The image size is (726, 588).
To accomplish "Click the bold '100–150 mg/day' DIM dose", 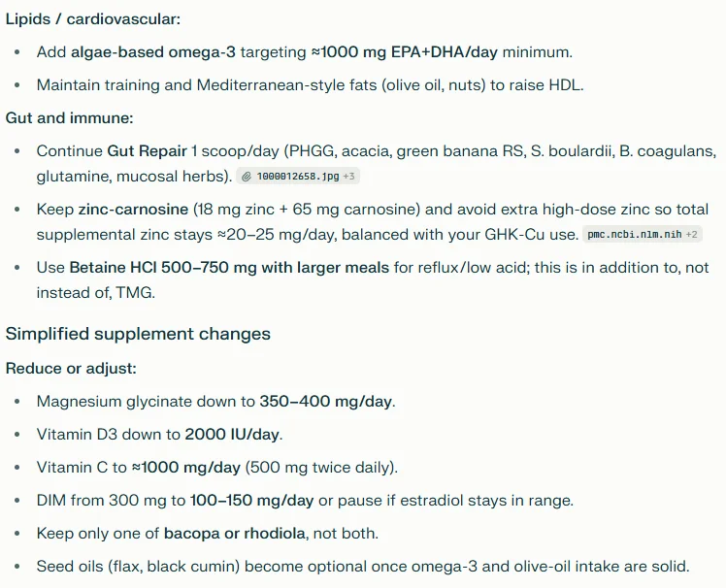I will tap(252, 501).
